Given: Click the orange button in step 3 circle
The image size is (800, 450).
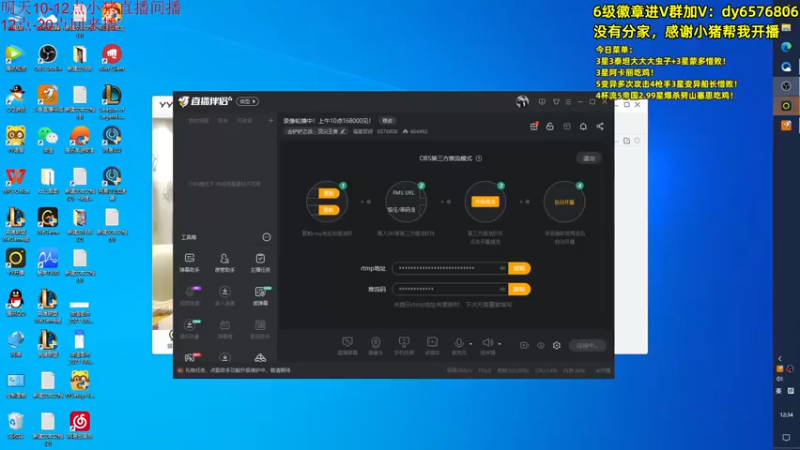Looking at the screenshot, I should click(x=485, y=202).
